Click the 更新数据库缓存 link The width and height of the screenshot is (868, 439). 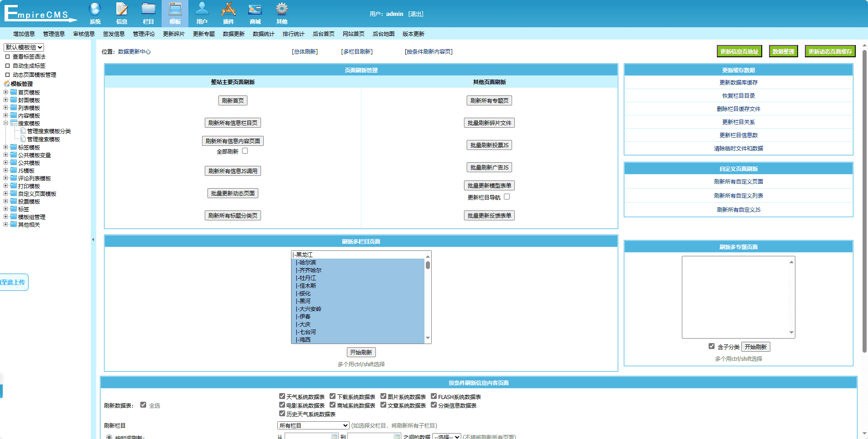coord(738,83)
